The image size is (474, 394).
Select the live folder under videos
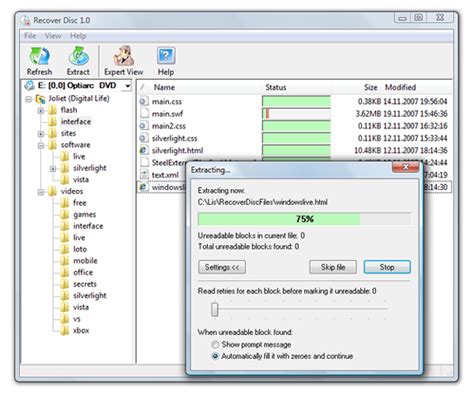(79, 238)
